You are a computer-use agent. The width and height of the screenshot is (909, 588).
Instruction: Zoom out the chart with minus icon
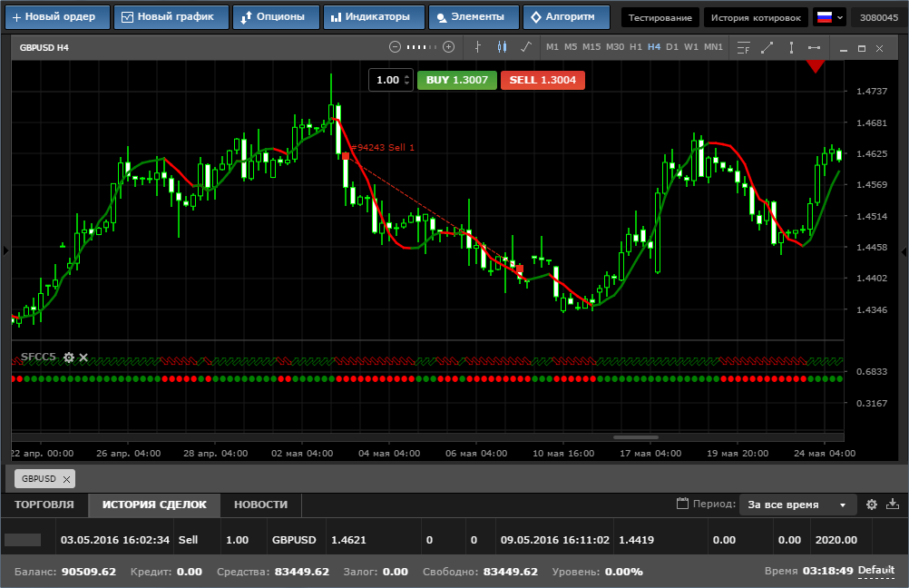(x=395, y=47)
